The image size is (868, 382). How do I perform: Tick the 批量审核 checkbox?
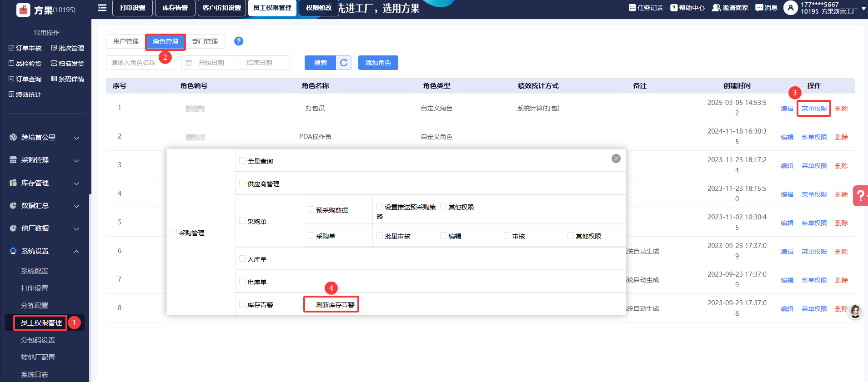coord(380,235)
